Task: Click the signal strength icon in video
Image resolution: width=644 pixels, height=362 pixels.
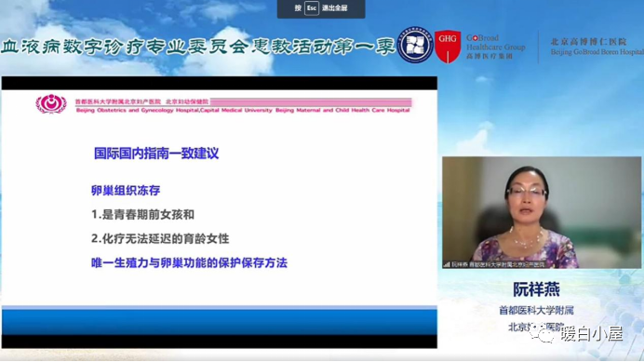Action: [x=447, y=264]
